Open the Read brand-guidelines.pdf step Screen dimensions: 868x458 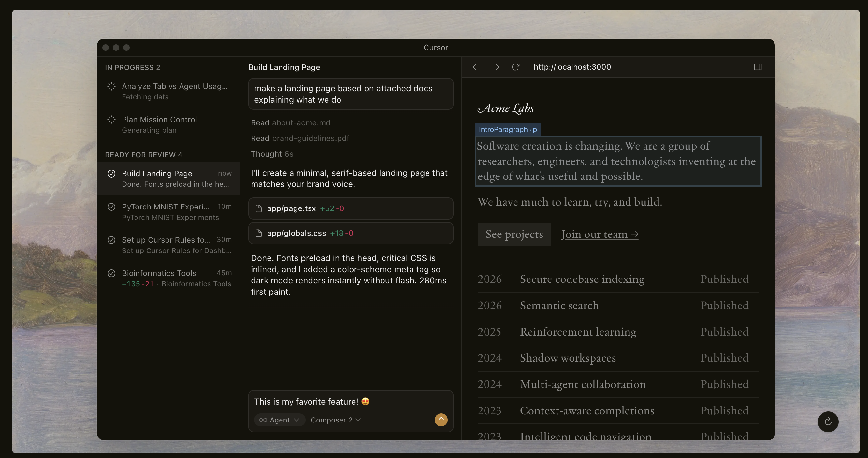click(x=300, y=138)
